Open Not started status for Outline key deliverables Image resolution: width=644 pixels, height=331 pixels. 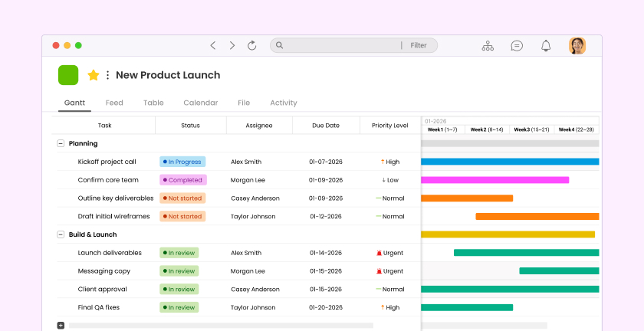point(182,198)
